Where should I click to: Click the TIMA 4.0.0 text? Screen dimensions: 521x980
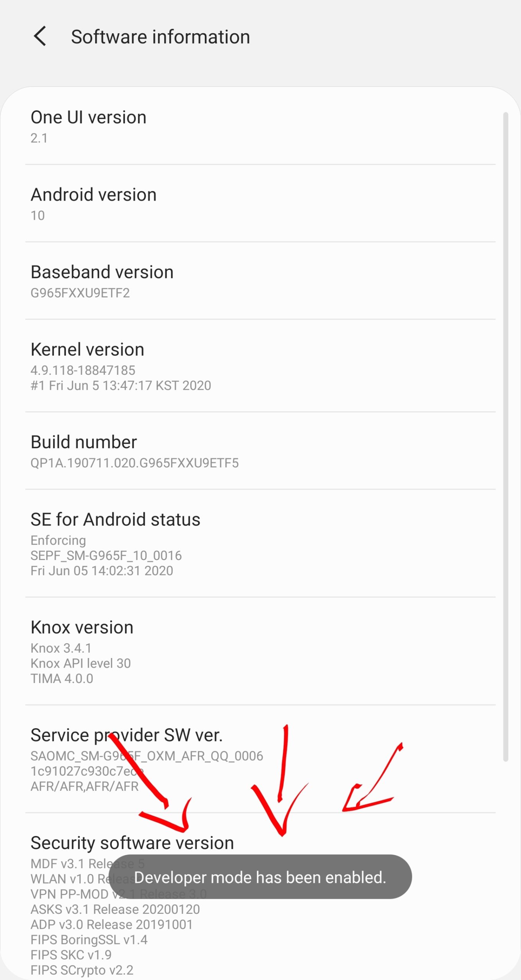[62, 679]
